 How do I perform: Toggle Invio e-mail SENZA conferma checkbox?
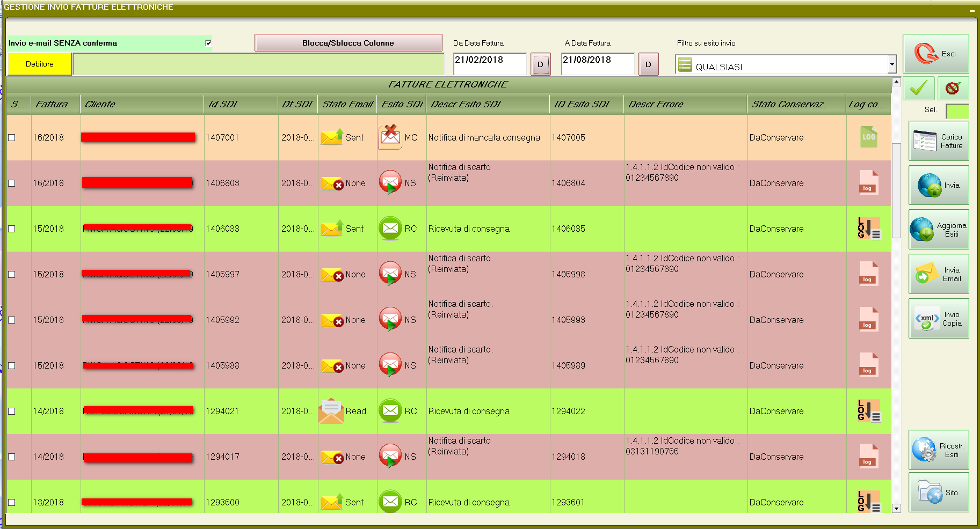click(208, 43)
